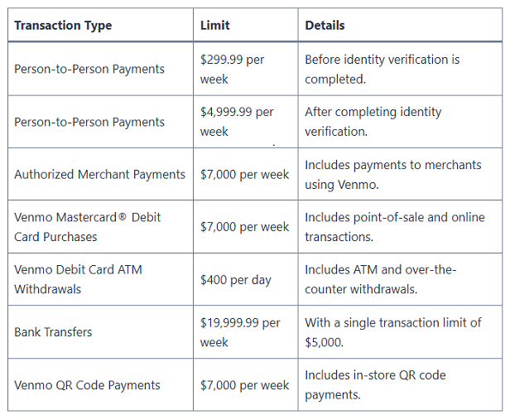
Task: Click the Limit column header
Action: coord(214,26)
